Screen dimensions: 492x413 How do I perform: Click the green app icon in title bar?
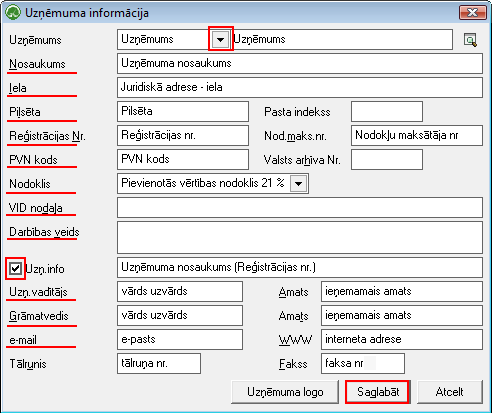point(13,13)
